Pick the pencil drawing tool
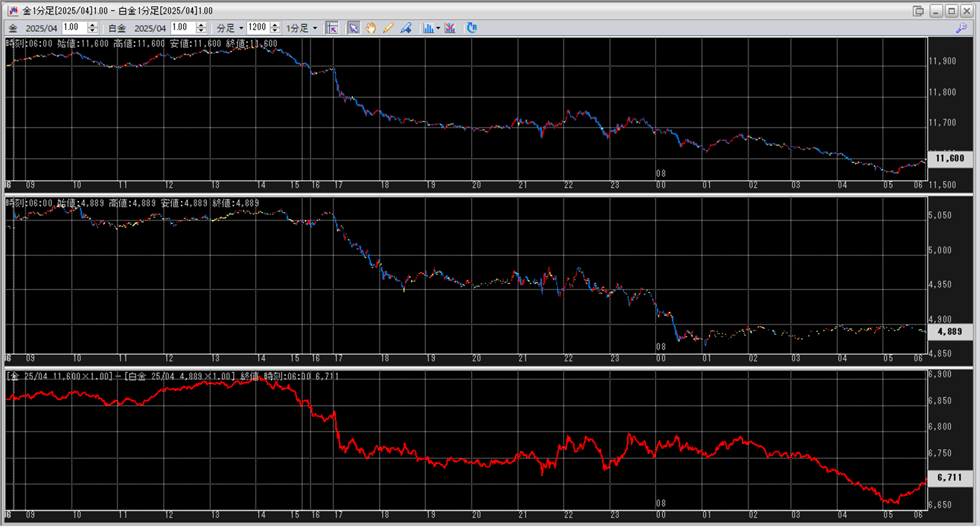This screenshot has height=527, width=980. (388, 28)
